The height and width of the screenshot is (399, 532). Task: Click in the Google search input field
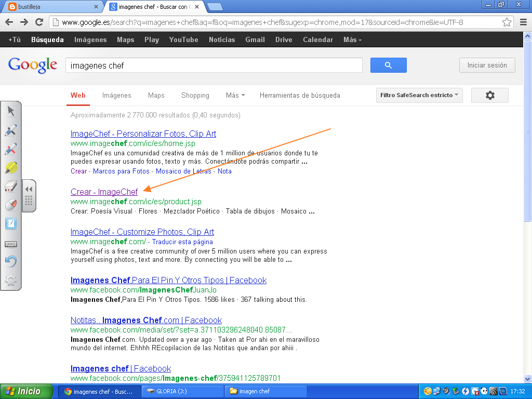pos(214,65)
